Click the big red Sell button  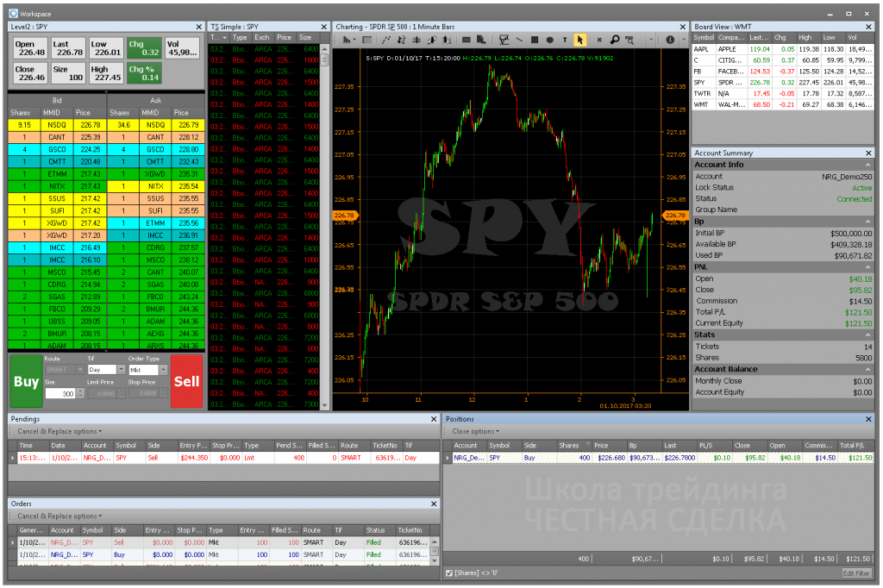point(186,381)
